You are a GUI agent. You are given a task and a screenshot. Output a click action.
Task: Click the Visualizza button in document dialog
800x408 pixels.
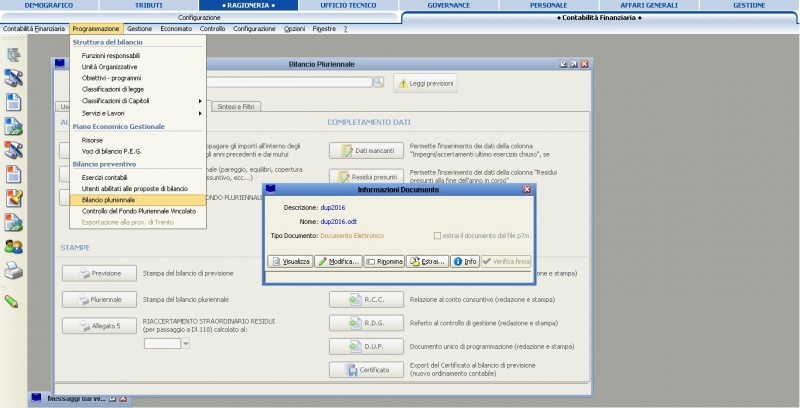tap(291, 261)
